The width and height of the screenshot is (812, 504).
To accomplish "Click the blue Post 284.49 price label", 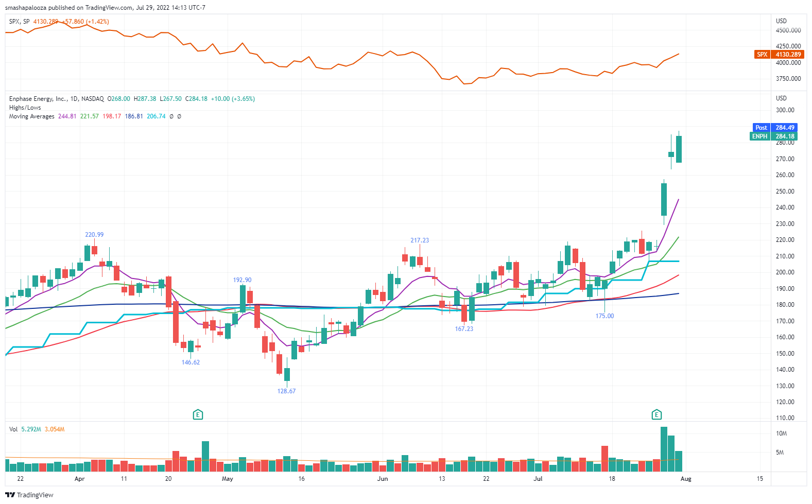I will pyautogui.click(x=774, y=127).
